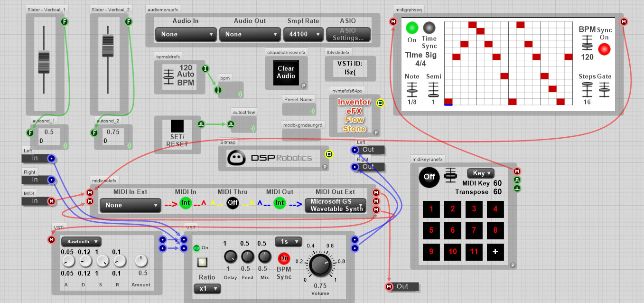
Task: Click the Volume knob in VST
Action: pyautogui.click(x=320, y=265)
